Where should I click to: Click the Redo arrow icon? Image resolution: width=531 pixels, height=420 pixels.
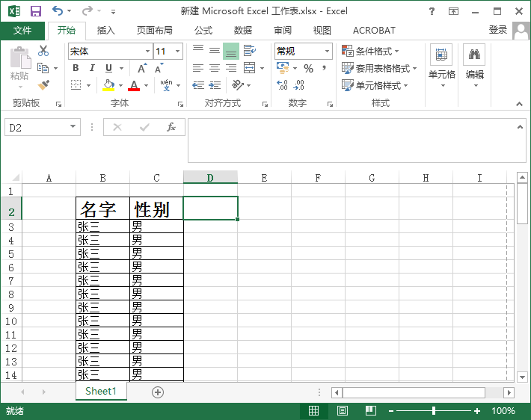[87, 11]
